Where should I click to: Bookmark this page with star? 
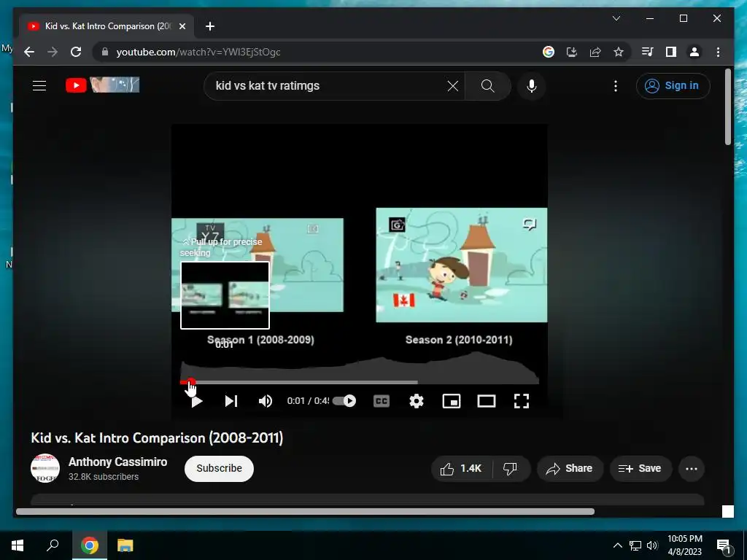pos(619,52)
